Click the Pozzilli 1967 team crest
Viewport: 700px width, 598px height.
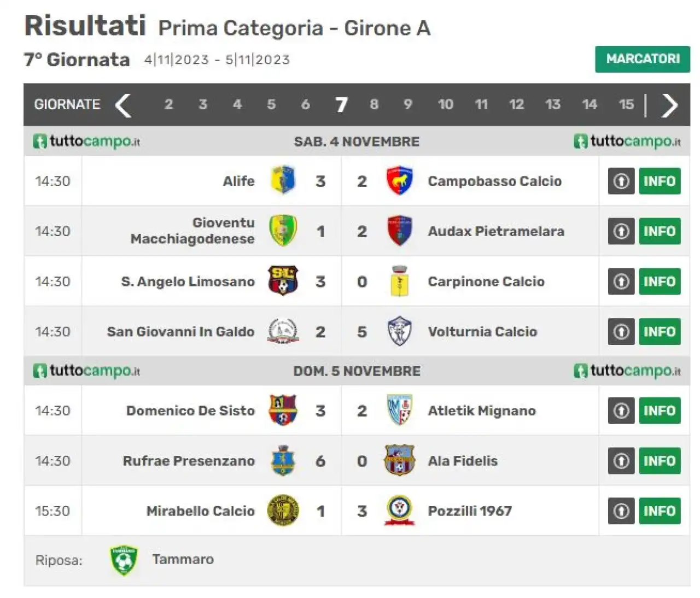click(399, 511)
